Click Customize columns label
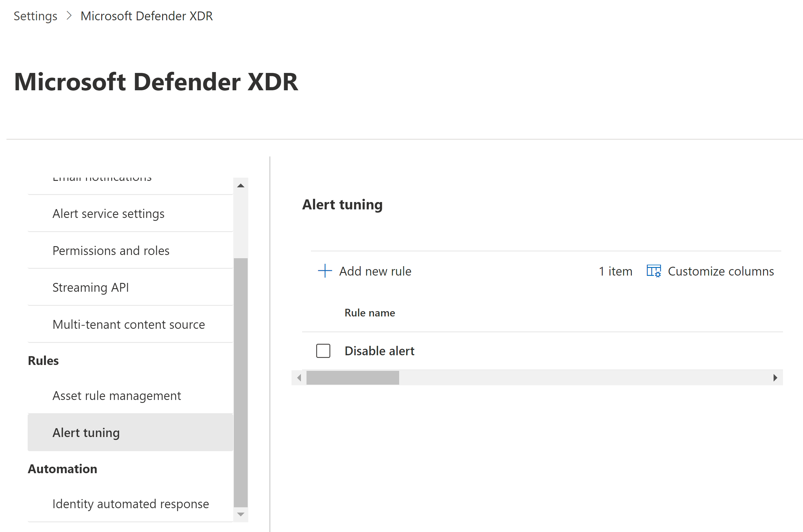Image resolution: width=803 pixels, height=532 pixels. coord(721,271)
